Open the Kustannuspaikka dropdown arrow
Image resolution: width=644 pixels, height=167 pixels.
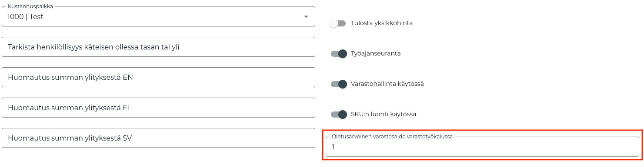coord(306,16)
